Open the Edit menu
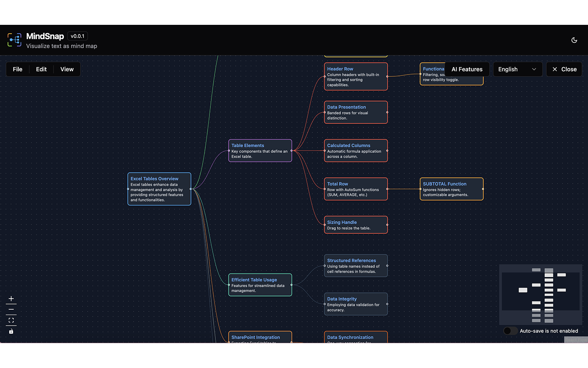The image size is (588, 368). click(x=41, y=69)
